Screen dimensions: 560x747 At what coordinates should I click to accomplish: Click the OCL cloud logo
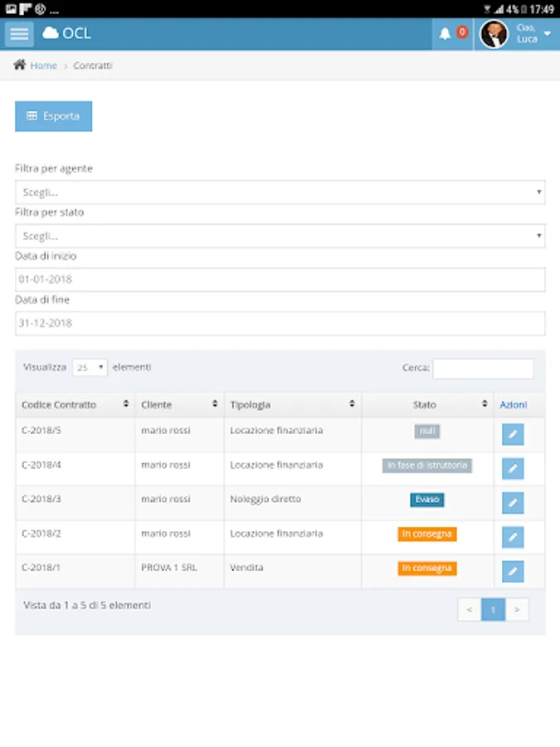click(66, 33)
